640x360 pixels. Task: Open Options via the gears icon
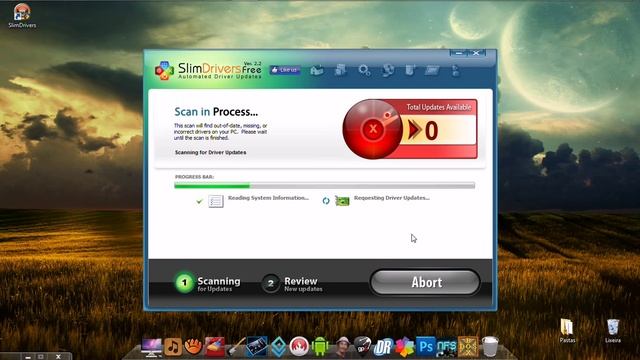(x=364, y=71)
